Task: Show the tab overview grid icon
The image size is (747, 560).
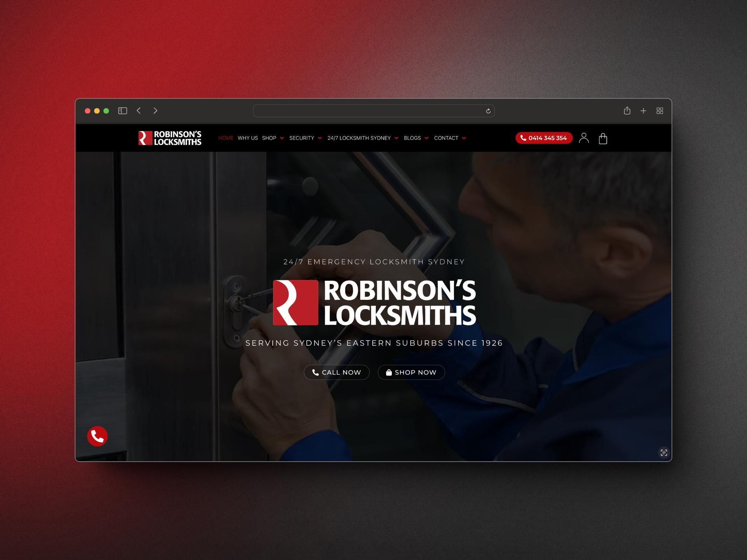Action: tap(660, 111)
